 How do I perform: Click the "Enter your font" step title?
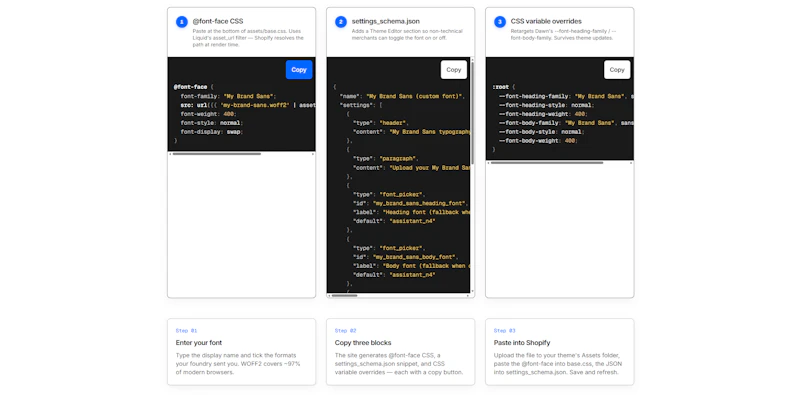(199, 342)
